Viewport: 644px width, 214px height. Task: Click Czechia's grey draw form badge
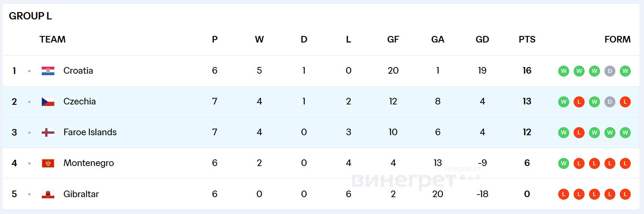(610, 102)
